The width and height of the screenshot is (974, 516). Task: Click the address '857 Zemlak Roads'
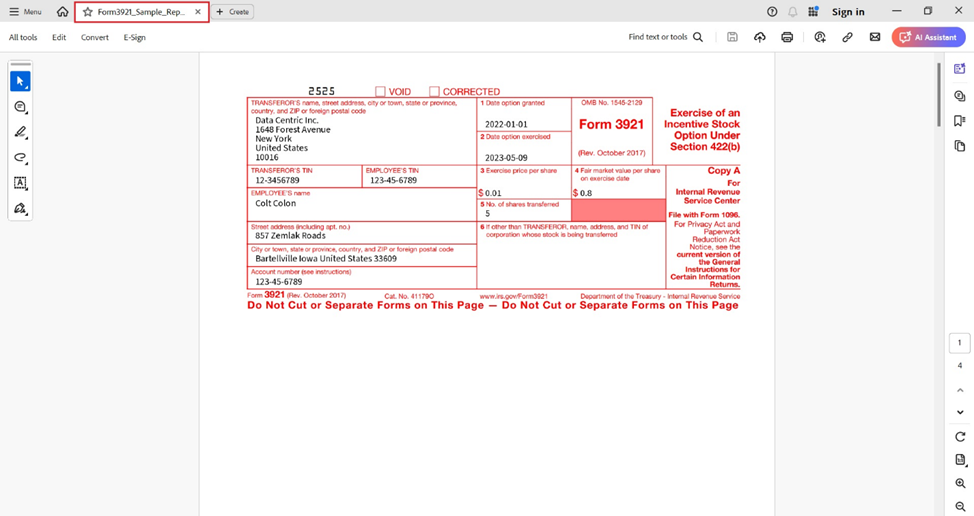coord(290,235)
